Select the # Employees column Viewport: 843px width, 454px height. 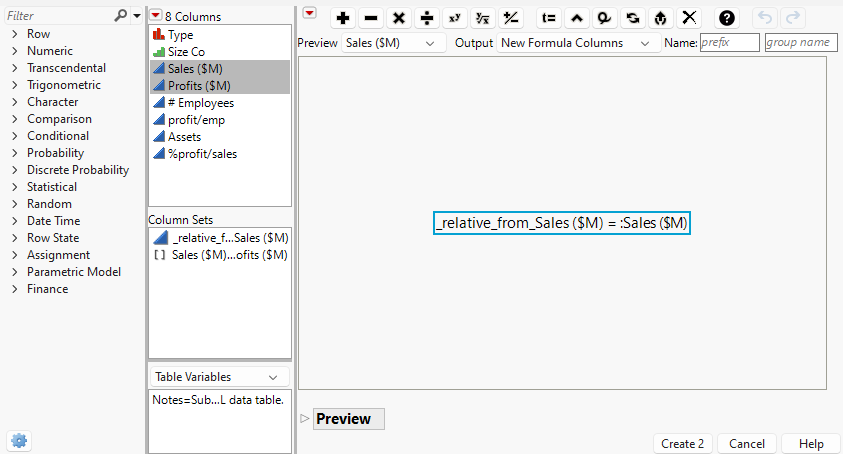[x=220, y=103]
